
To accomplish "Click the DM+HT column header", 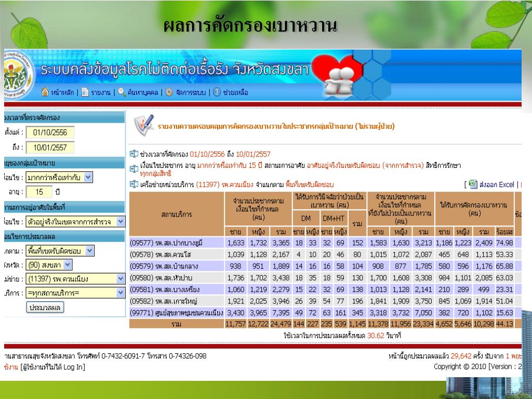I will pyautogui.click(x=334, y=219).
